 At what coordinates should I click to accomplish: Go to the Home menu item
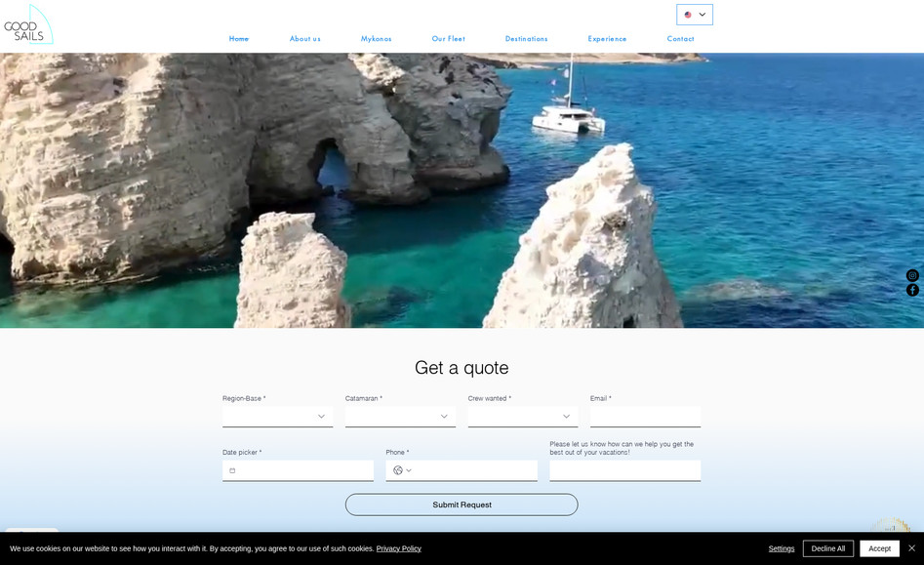coord(239,39)
